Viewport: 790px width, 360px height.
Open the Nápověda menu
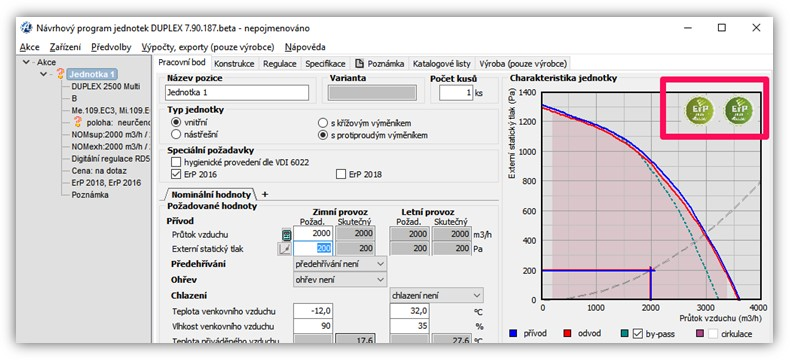(x=305, y=47)
